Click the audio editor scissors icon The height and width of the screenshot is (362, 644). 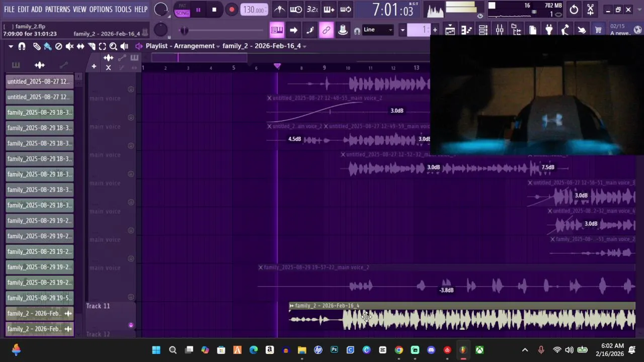click(590, 10)
